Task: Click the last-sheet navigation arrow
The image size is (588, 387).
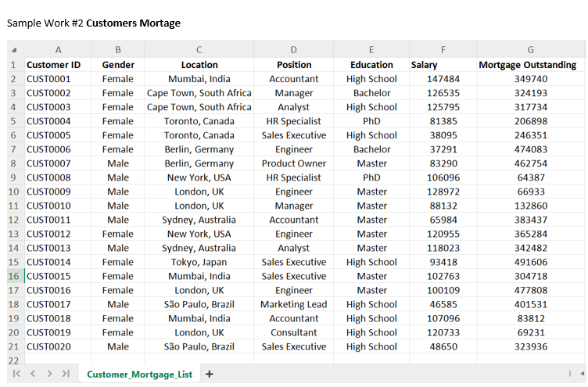Action: coord(66,374)
